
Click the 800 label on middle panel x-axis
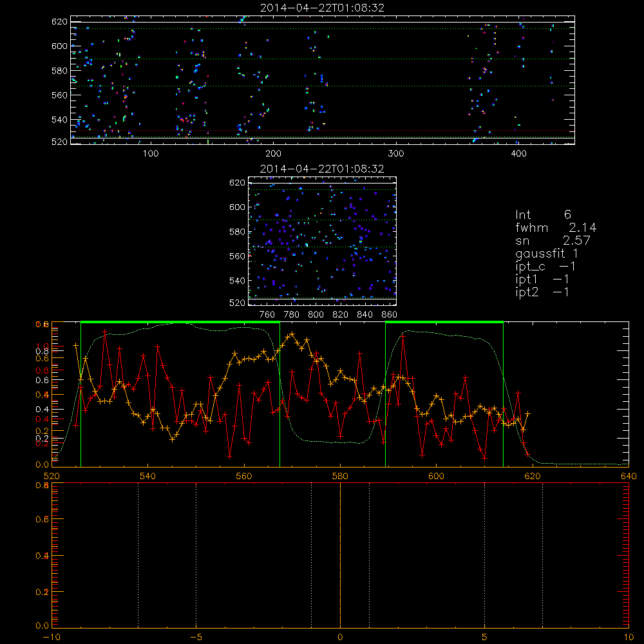click(x=316, y=315)
